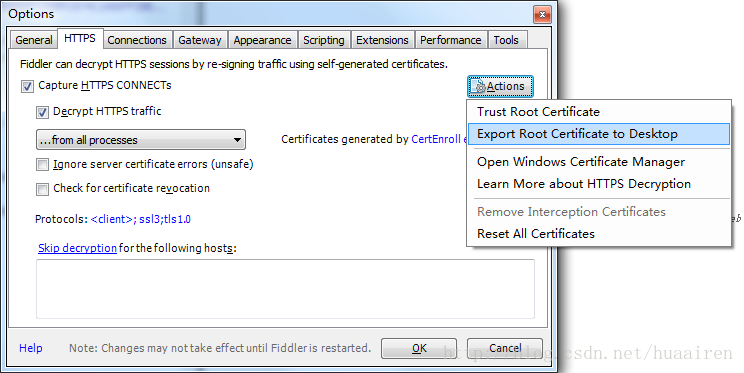This screenshot has width=744, height=373.
Task: Open the Appearance tab
Action: tap(262, 40)
